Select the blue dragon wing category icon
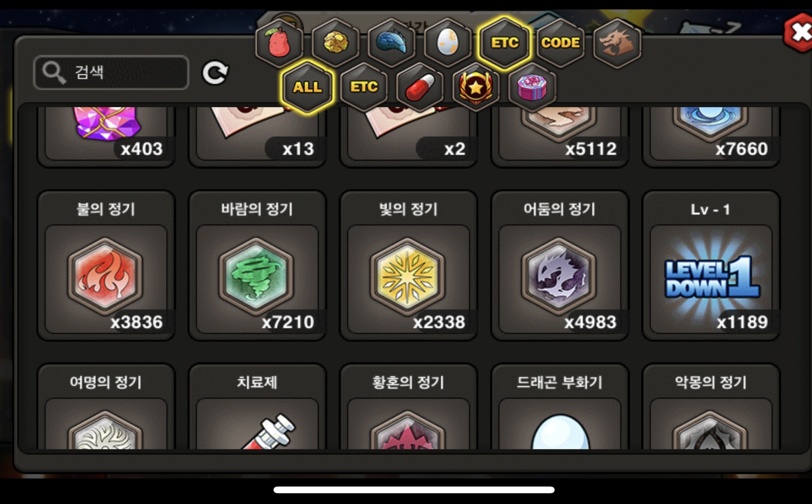Viewport: 812px width, 504px height. click(x=391, y=43)
